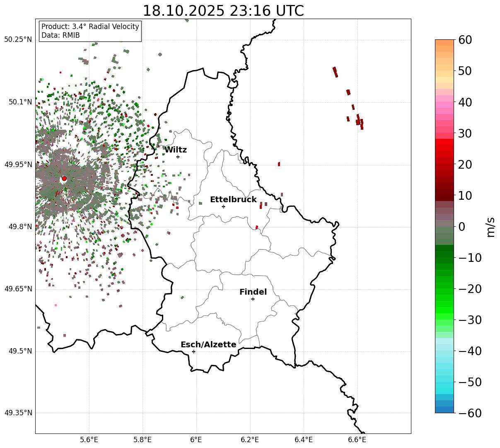Click the Ettelbruck city label
The height and width of the screenshot is (448, 500).
pyautogui.click(x=233, y=199)
